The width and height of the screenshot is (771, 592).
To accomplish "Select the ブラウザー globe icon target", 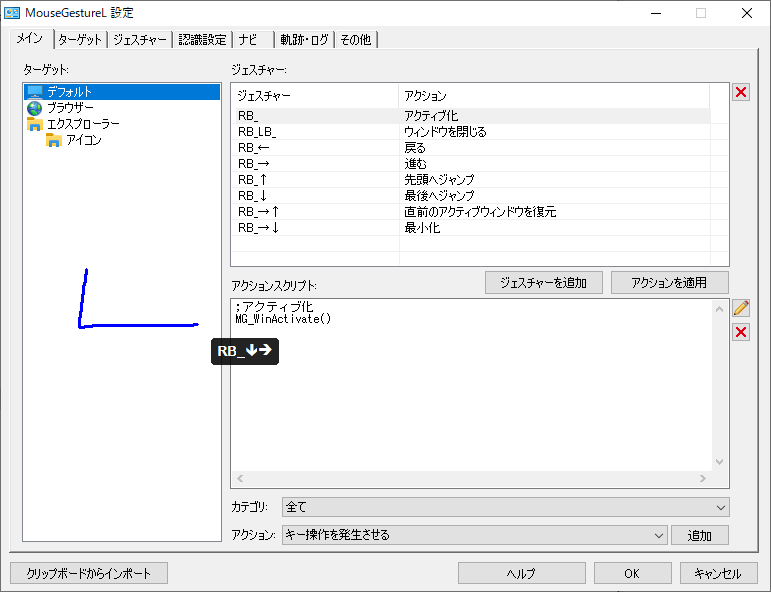I will pos(35,108).
